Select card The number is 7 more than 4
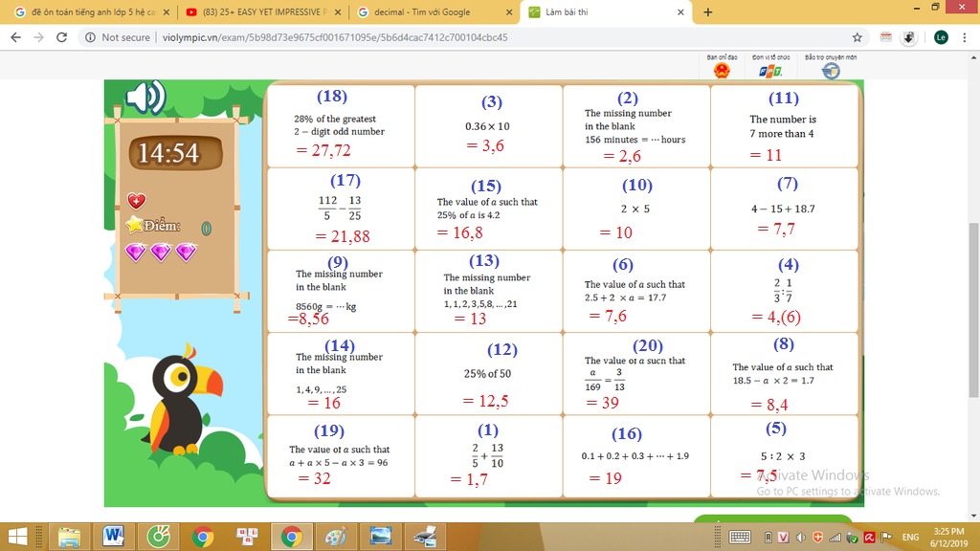Viewport: 980px width, 551px height. [784, 126]
